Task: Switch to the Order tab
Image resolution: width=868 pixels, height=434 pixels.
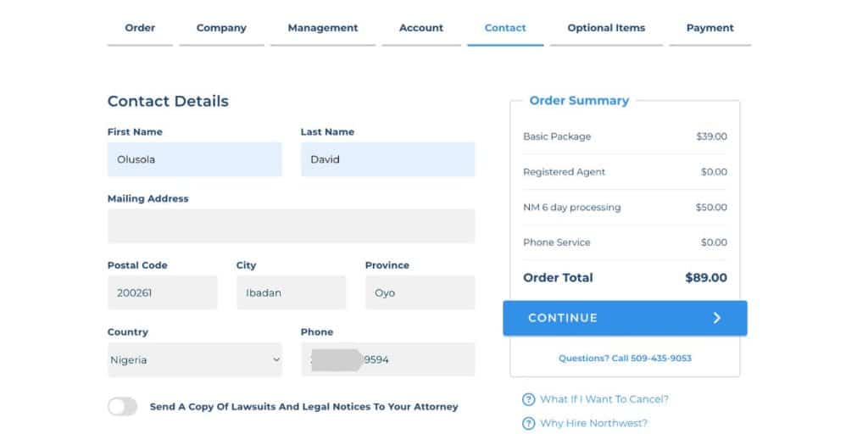Action: click(x=140, y=28)
